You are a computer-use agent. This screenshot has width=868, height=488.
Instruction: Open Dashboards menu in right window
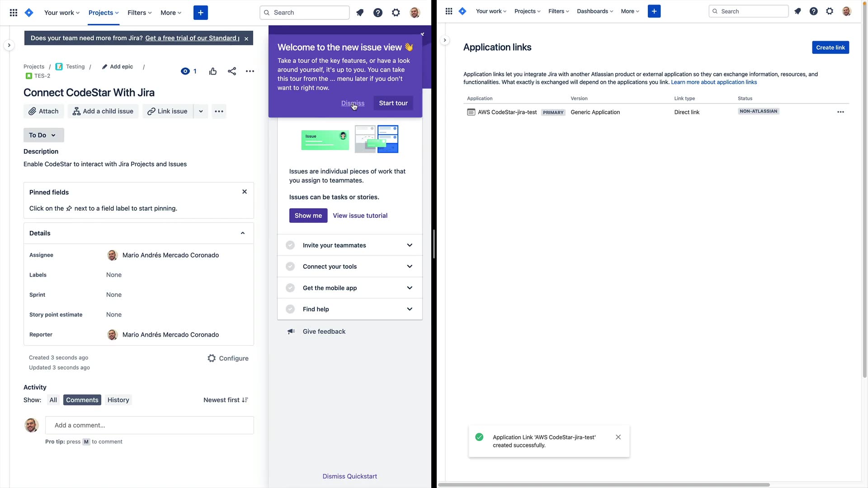pos(594,11)
